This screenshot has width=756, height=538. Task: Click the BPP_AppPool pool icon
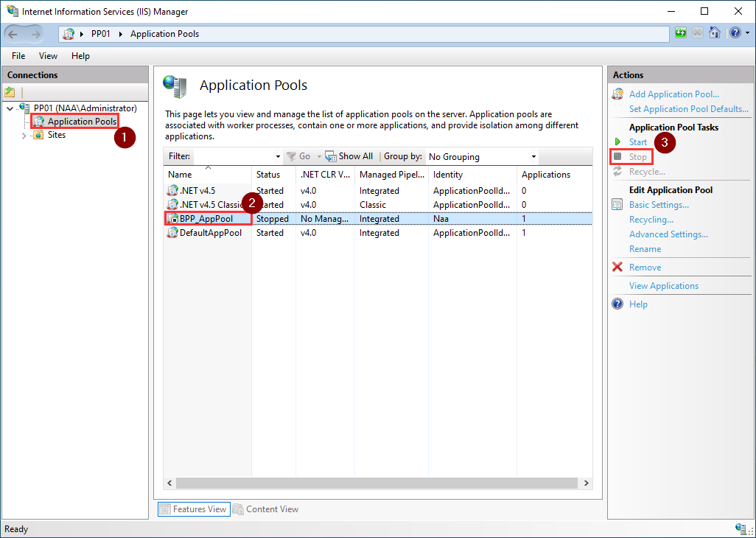click(x=172, y=219)
